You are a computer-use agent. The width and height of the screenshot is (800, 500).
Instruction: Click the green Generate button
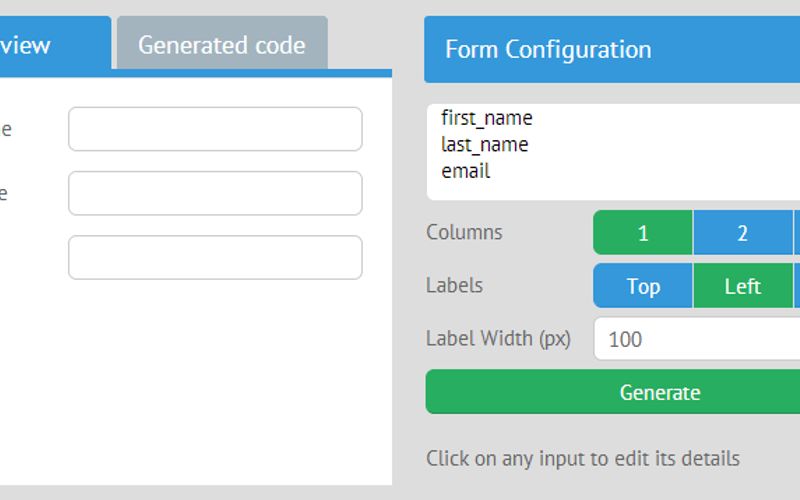(613, 392)
